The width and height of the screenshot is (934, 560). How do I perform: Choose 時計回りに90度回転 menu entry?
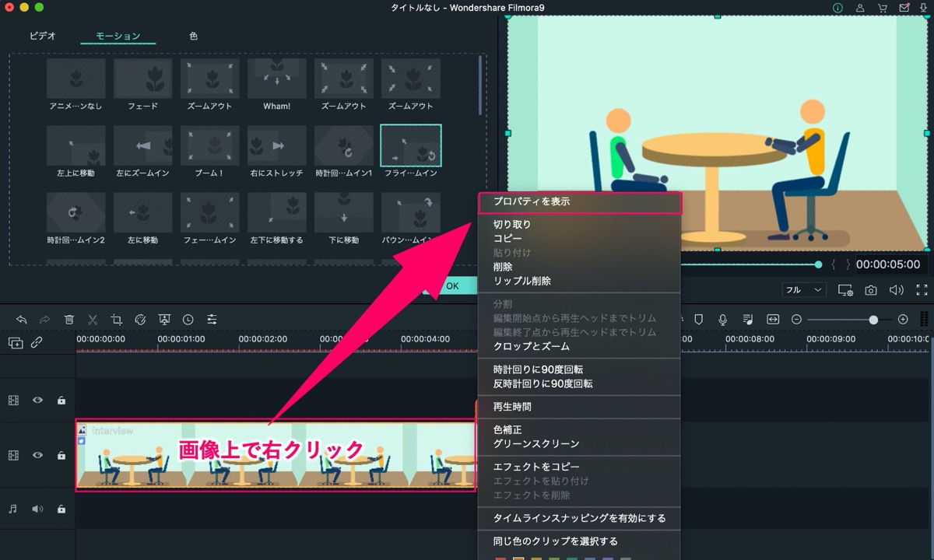[579, 369]
